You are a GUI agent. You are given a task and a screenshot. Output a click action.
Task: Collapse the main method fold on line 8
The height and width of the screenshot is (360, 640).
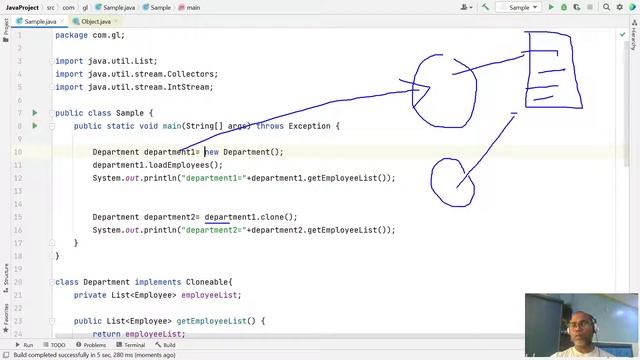(52, 126)
